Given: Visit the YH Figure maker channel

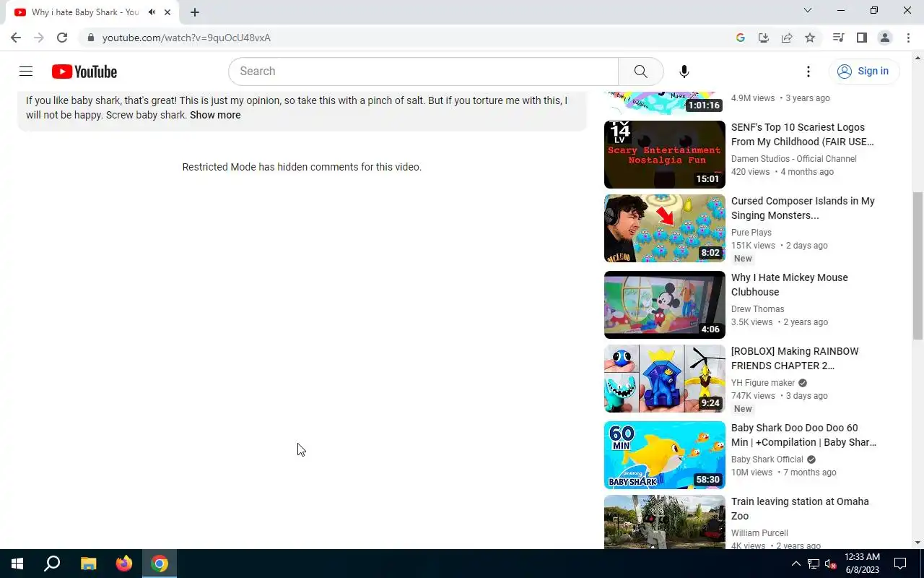Looking at the screenshot, I should click(x=763, y=383).
